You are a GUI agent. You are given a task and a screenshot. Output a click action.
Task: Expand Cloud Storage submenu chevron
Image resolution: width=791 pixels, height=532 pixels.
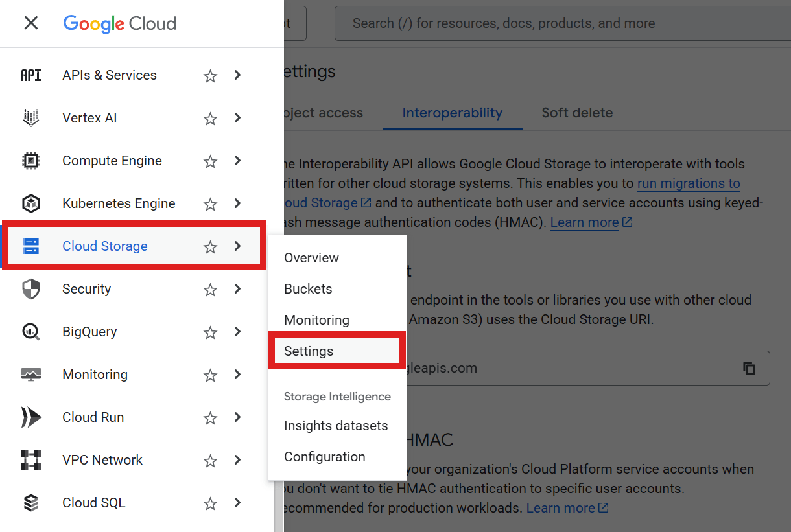(x=237, y=246)
